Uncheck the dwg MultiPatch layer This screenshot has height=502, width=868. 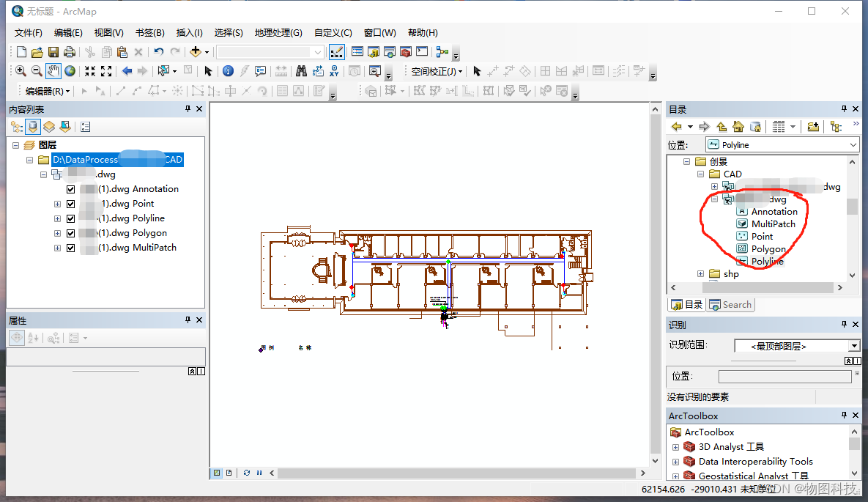coord(71,248)
